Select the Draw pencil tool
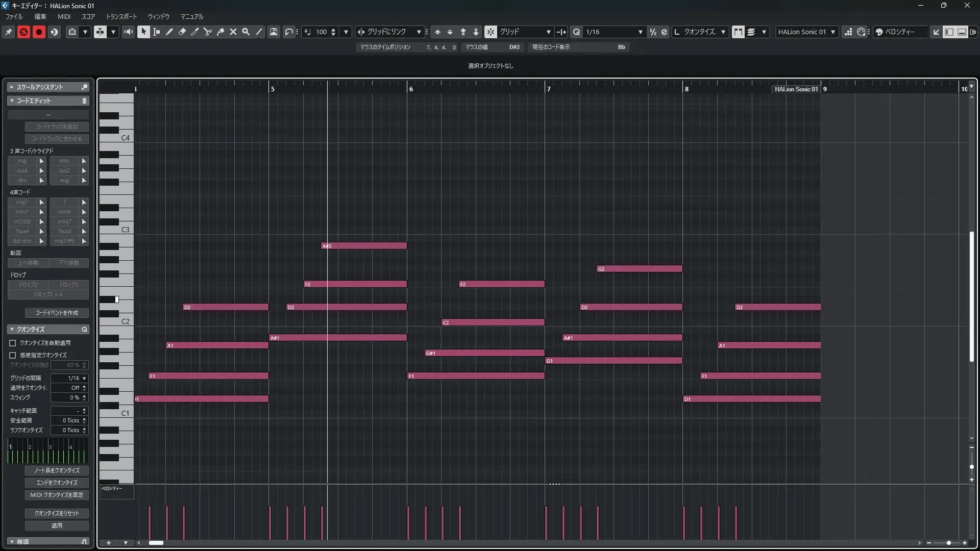The width and height of the screenshot is (980, 551). click(169, 32)
